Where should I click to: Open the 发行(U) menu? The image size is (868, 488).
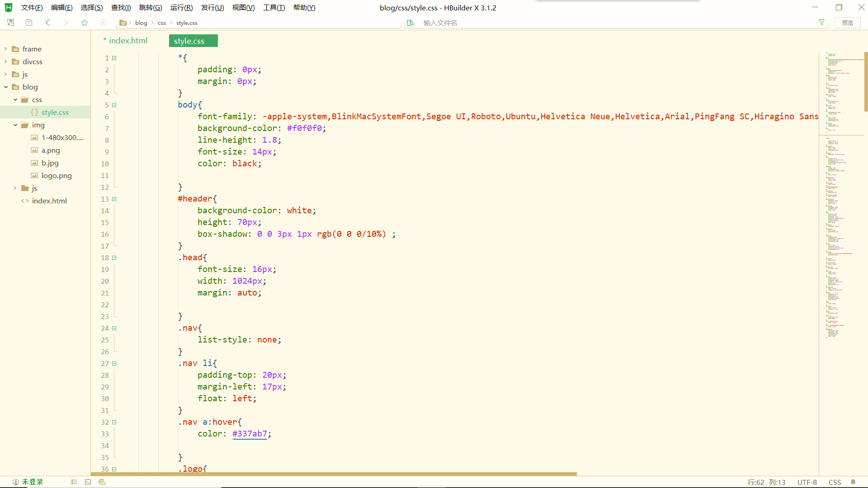click(x=212, y=8)
